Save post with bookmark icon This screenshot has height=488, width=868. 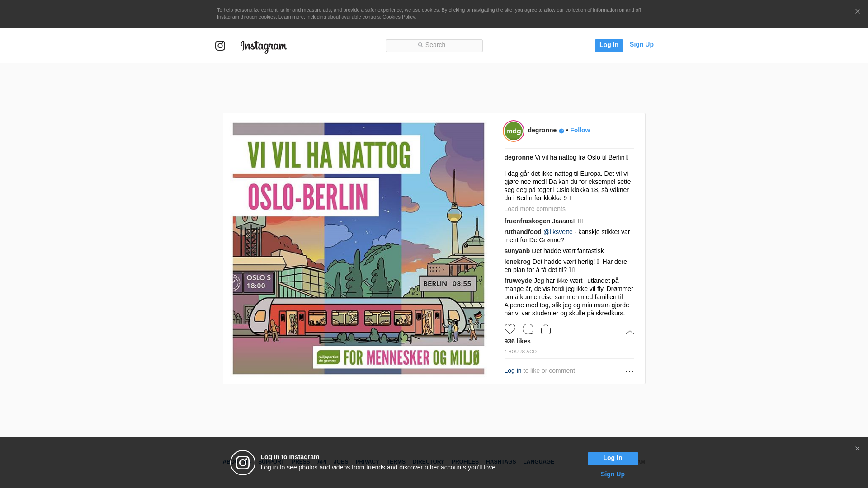point(630,329)
